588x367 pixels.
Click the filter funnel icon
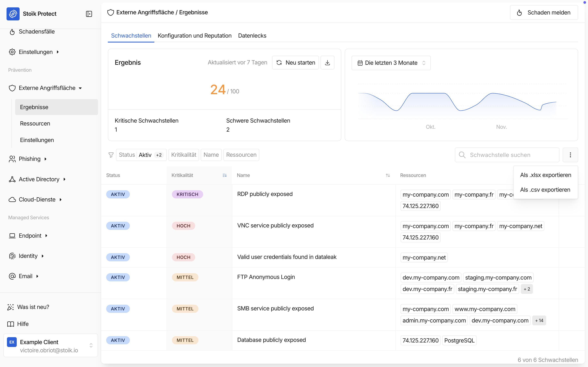[111, 155]
